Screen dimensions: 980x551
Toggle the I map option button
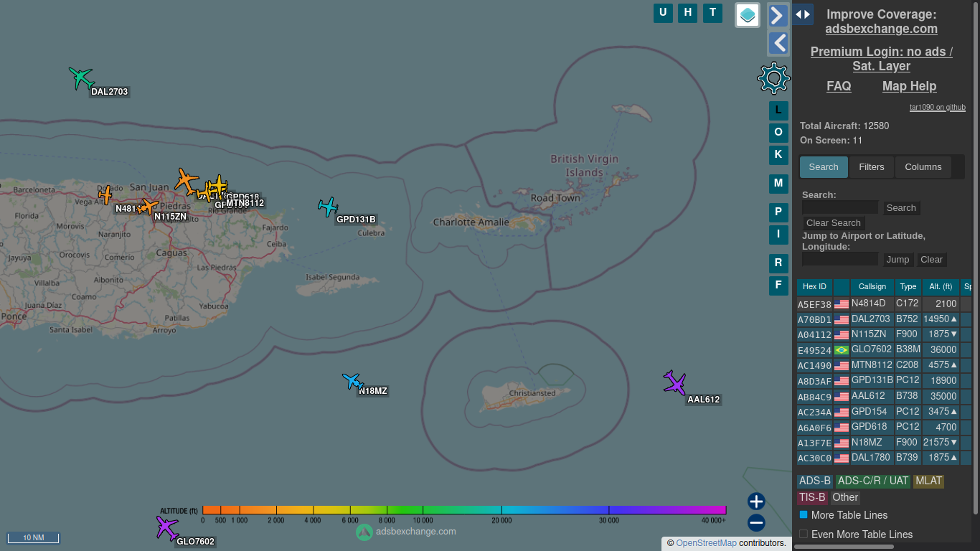click(778, 235)
